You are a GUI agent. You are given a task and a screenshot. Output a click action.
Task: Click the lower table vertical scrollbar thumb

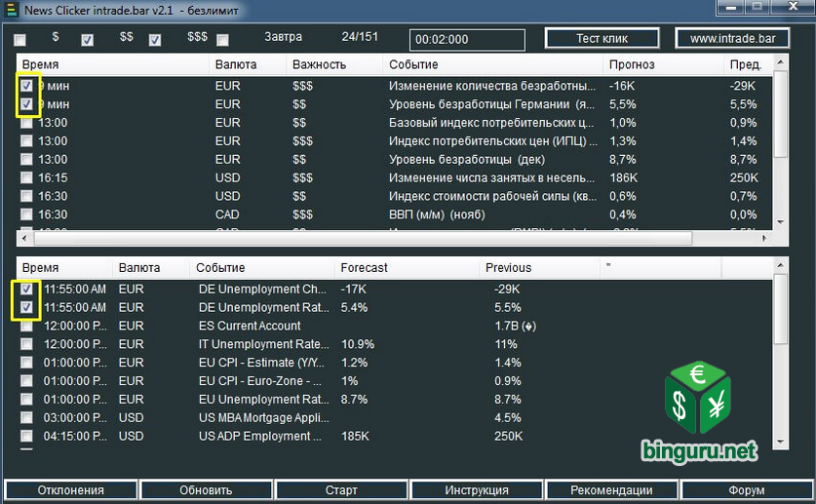[780, 309]
